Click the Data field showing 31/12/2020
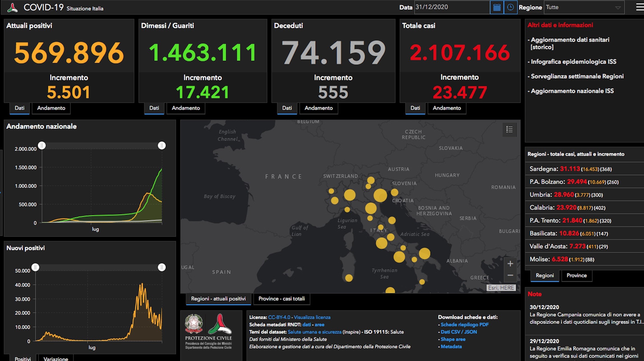The image size is (644, 361). [452, 7]
